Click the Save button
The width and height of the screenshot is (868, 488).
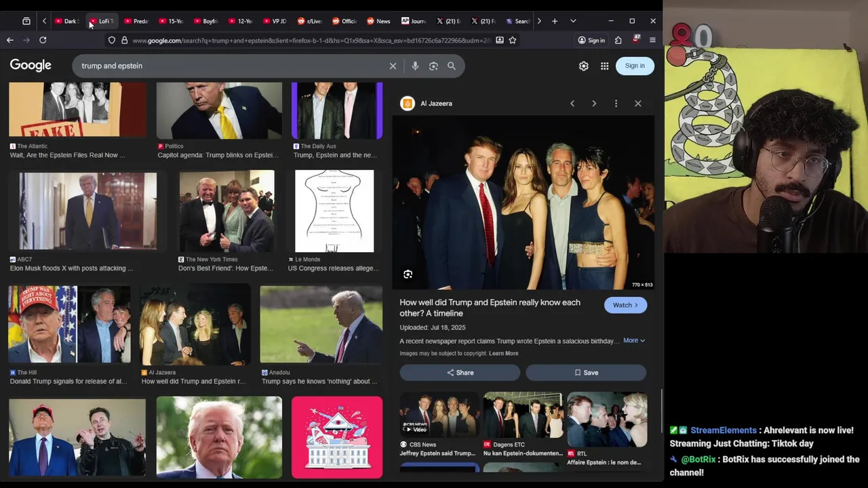coord(586,373)
